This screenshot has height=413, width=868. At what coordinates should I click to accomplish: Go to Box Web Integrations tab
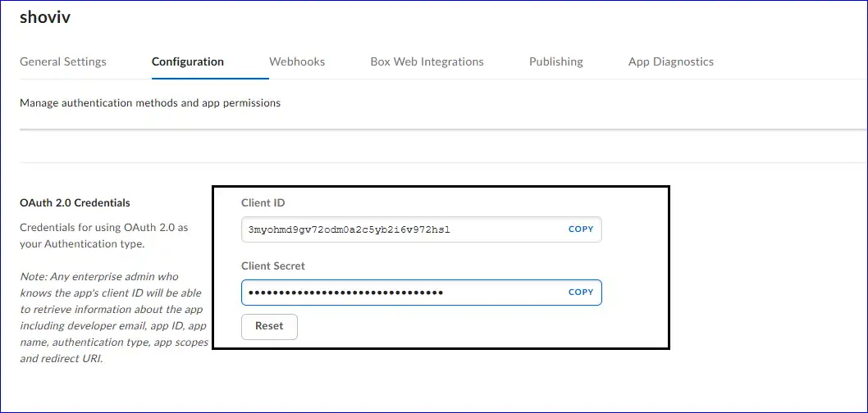coord(427,61)
